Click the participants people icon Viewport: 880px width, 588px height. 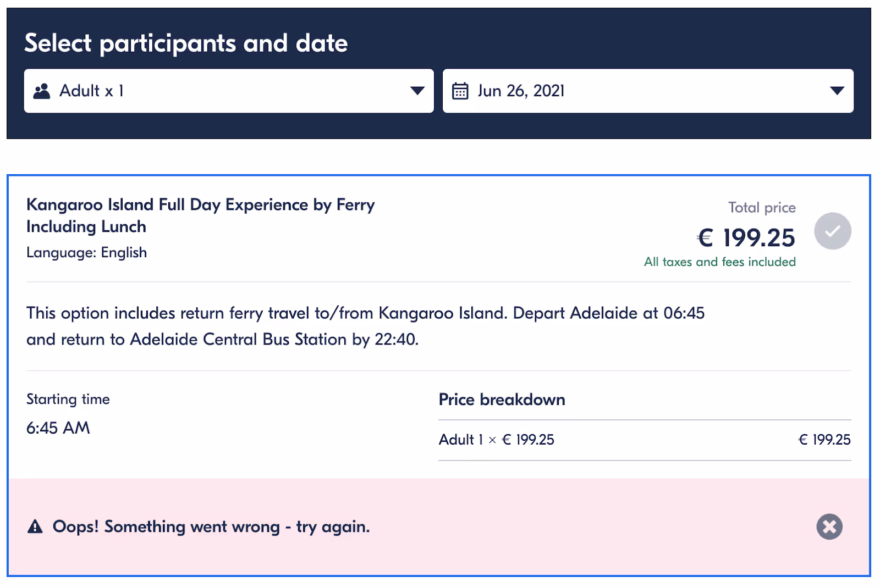click(42, 91)
